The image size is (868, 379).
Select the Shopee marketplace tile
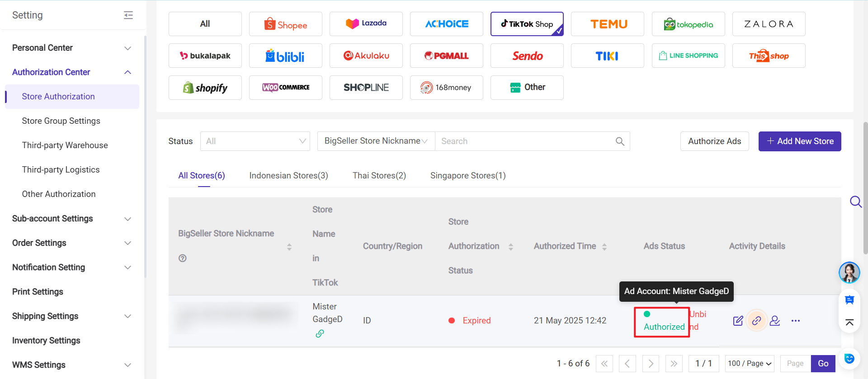click(286, 24)
